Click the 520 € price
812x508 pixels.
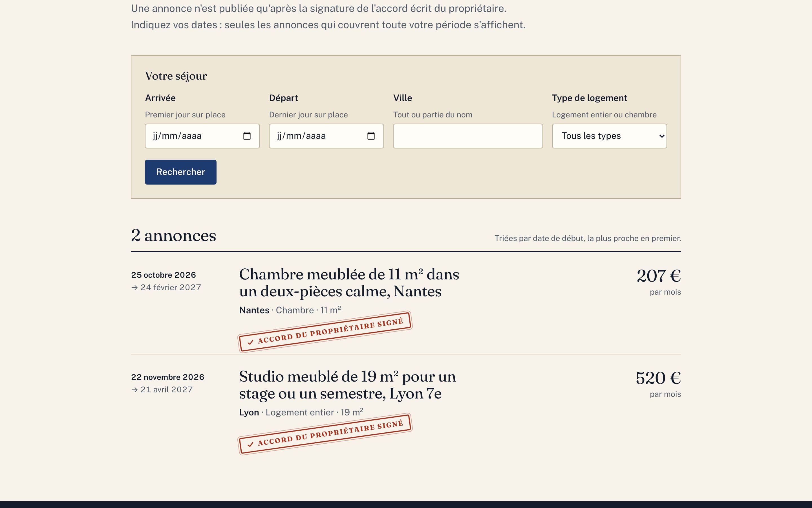click(x=658, y=378)
